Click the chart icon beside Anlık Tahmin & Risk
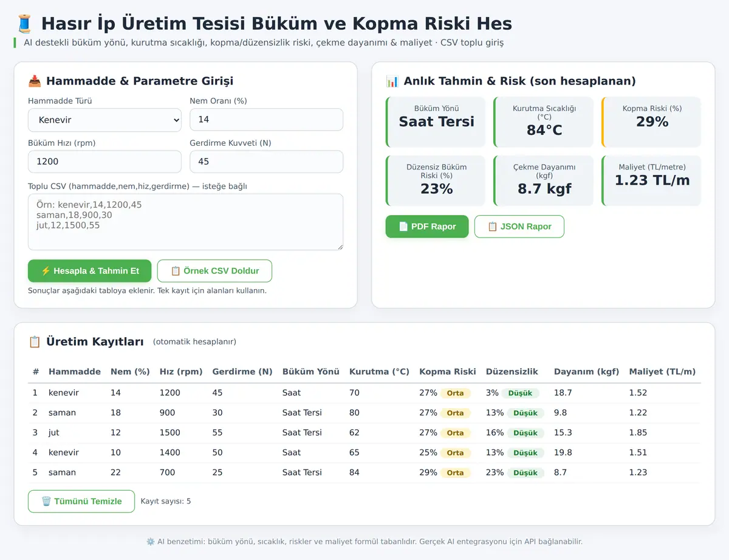Screen dimensions: 729x560 tap(392, 81)
